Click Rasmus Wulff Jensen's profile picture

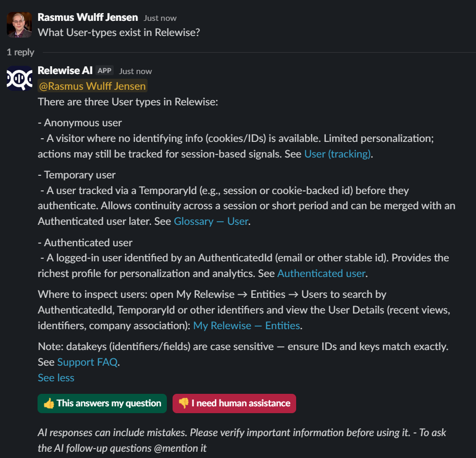coord(19,24)
